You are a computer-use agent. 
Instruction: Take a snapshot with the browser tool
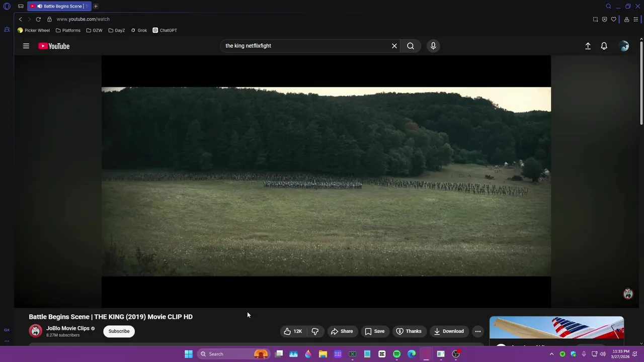(x=595, y=19)
